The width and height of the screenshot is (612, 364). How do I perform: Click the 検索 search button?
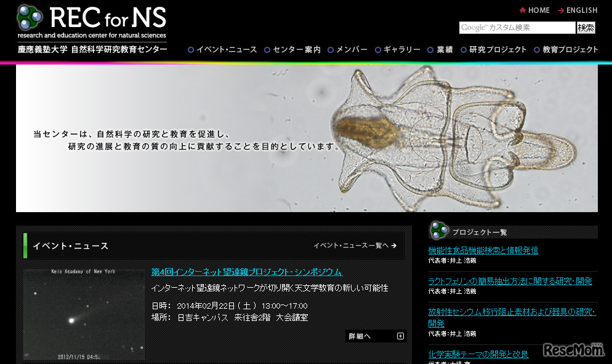586,27
